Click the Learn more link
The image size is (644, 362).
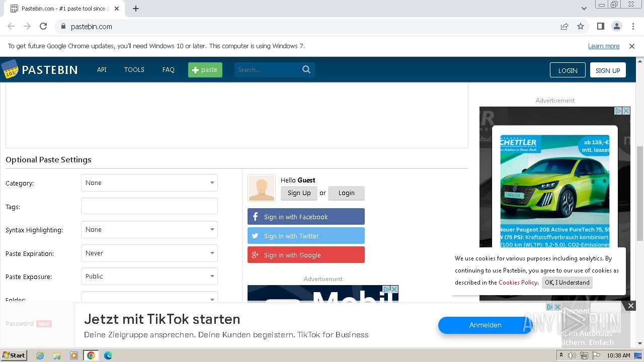pyautogui.click(x=604, y=46)
